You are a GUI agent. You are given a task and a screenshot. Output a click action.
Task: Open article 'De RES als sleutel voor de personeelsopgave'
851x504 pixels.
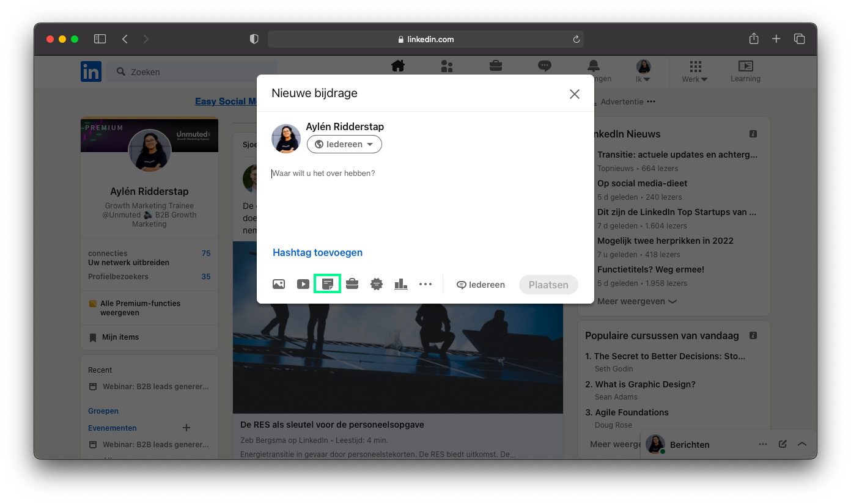pos(332,425)
